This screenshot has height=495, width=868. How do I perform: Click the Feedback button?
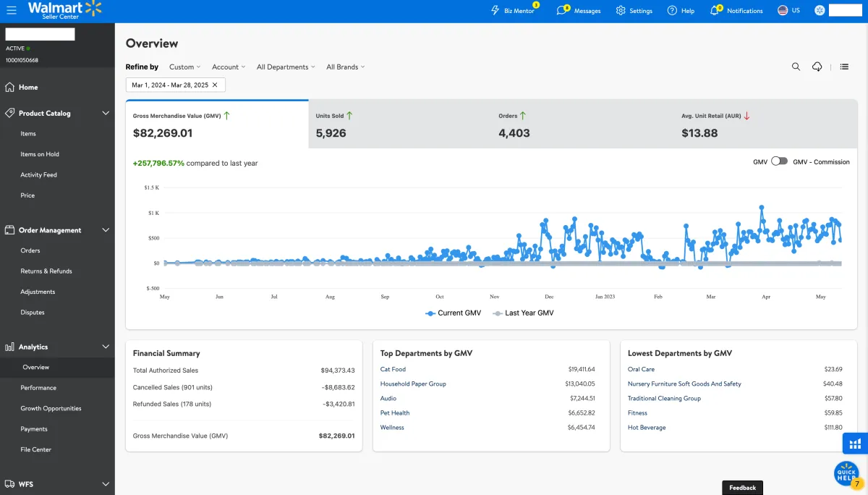pyautogui.click(x=742, y=488)
